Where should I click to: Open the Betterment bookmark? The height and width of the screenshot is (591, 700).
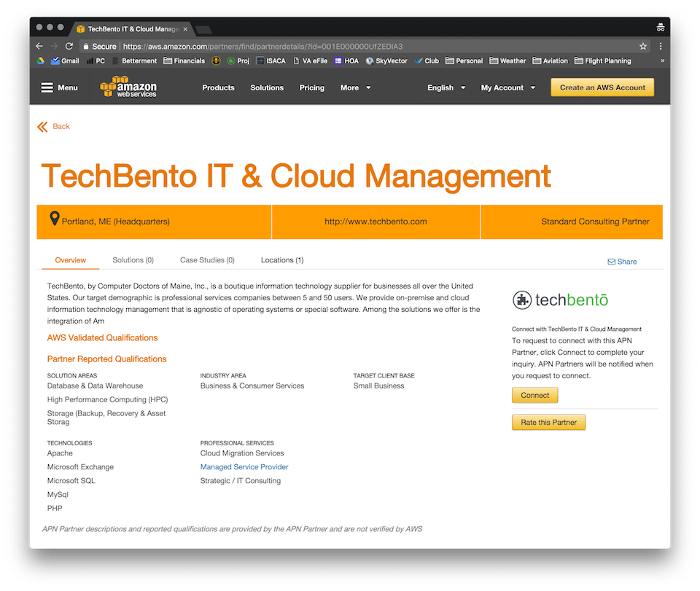135,60
